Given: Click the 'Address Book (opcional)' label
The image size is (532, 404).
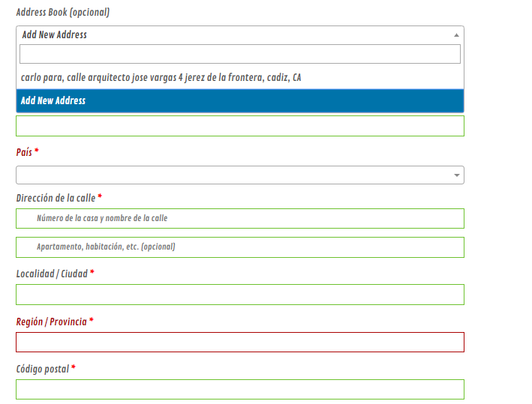Looking at the screenshot, I should pyautogui.click(x=63, y=13).
